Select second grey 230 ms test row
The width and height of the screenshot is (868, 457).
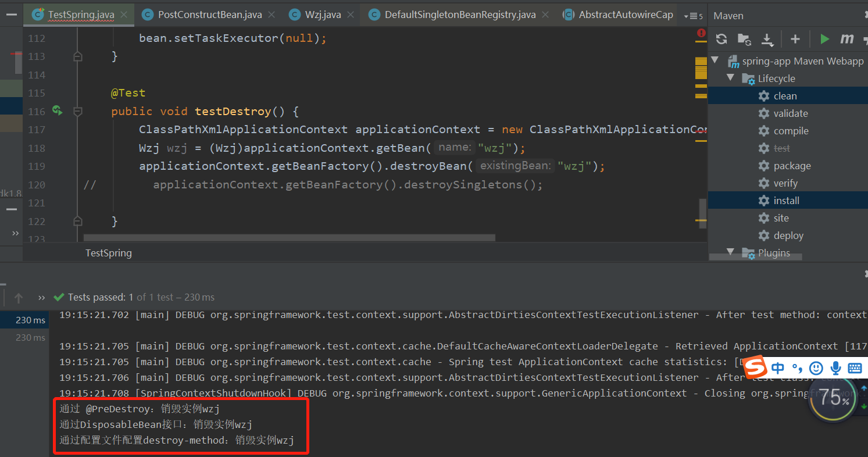point(30,338)
